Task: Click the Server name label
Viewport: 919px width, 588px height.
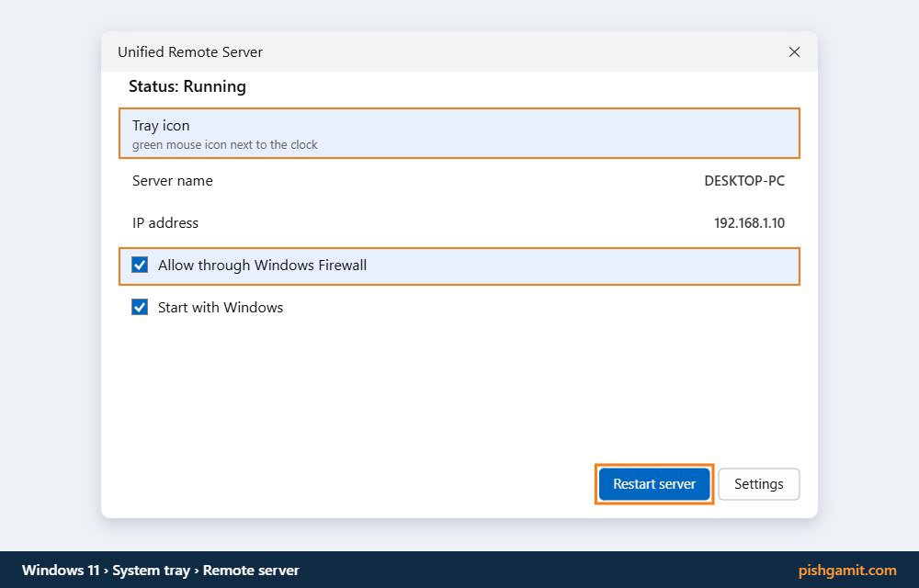Action: tap(173, 181)
